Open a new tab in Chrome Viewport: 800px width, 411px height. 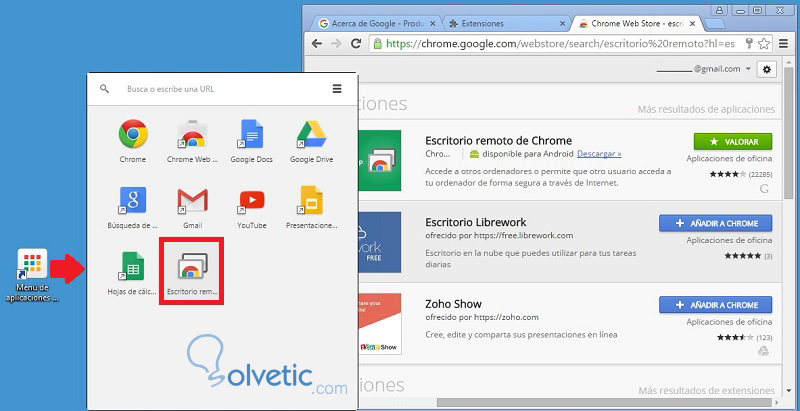(x=714, y=24)
